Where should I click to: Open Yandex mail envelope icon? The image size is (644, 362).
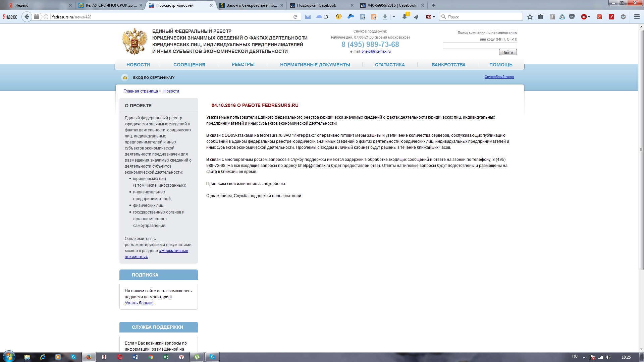click(308, 17)
